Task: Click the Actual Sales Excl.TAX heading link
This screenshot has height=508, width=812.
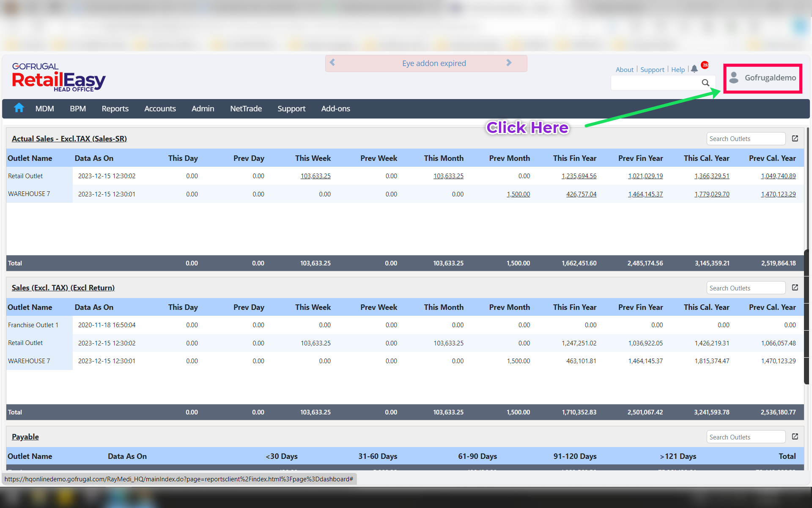Action: [69, 138]
